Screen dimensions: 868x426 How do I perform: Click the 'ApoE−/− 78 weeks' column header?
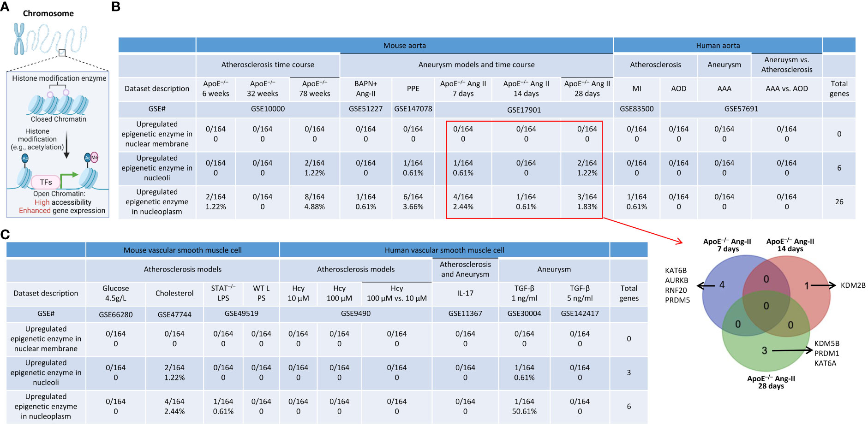tap(315, 89)
